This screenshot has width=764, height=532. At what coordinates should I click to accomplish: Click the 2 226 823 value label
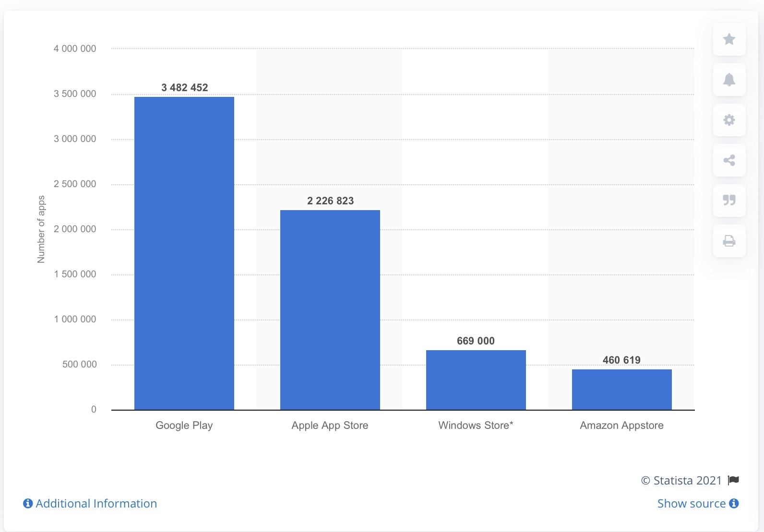pos(331,201)
